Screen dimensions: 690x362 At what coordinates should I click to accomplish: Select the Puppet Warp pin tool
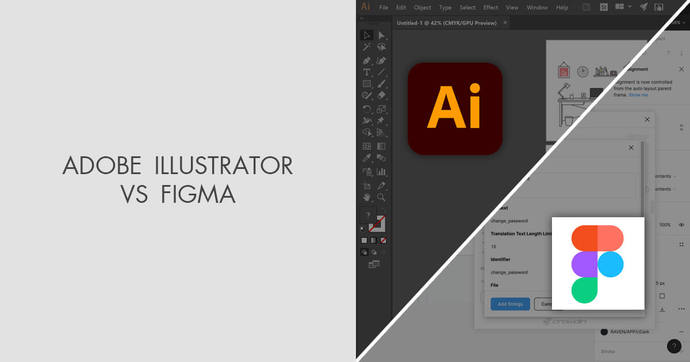click(x=381, y=121)
